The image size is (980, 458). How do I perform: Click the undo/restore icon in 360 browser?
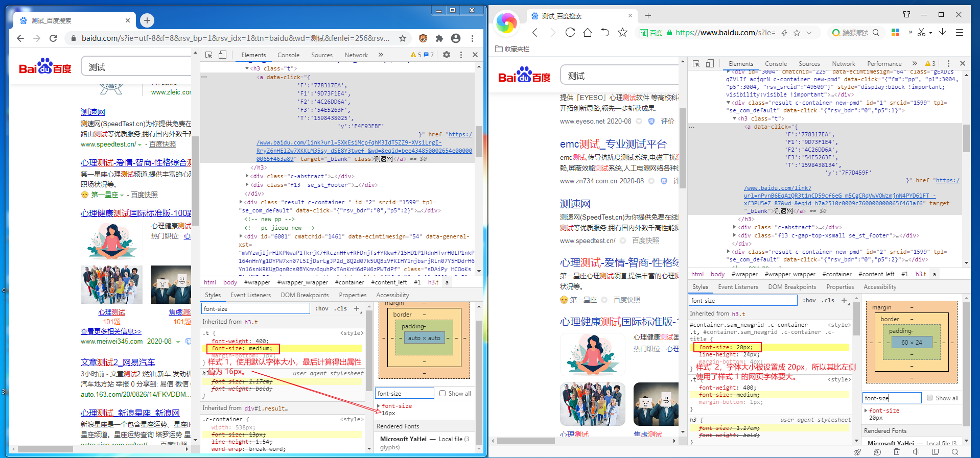coord(605,33)
